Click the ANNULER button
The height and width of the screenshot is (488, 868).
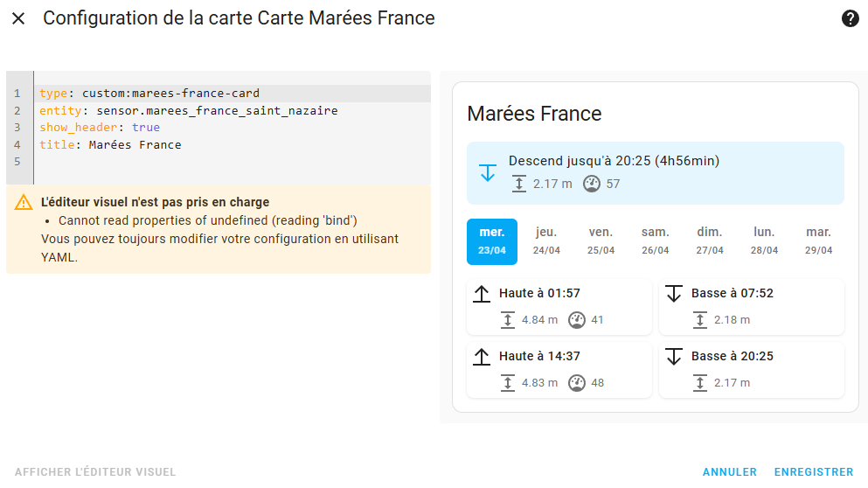pos(730,472)
